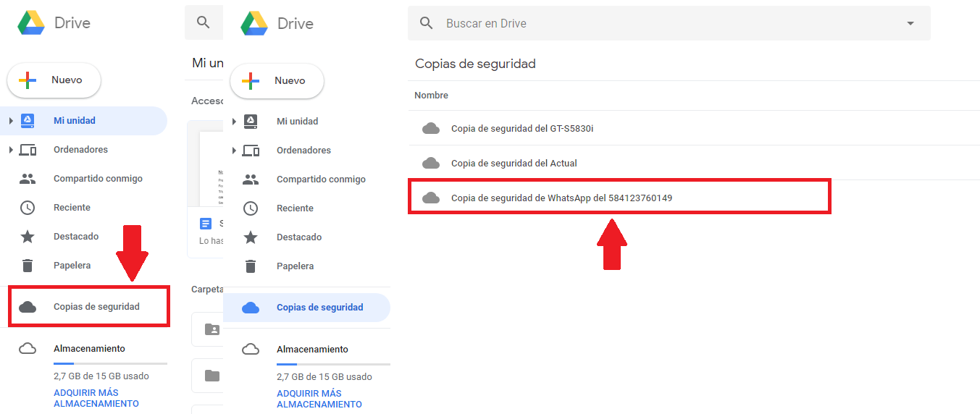Select the Ordenadores devices icon, left sidebar
The height and width of the screenshot is (414, 980).
tap(28, 150)
